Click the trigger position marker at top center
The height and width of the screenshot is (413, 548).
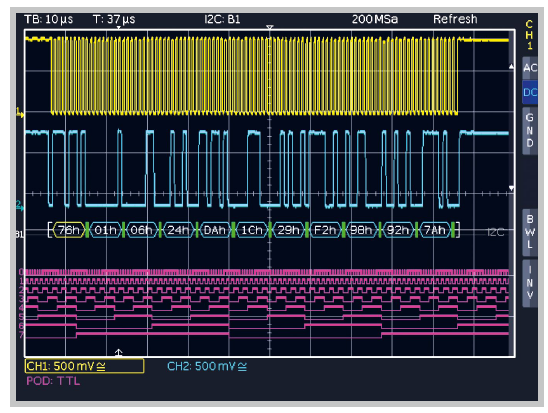pos(269,27)
